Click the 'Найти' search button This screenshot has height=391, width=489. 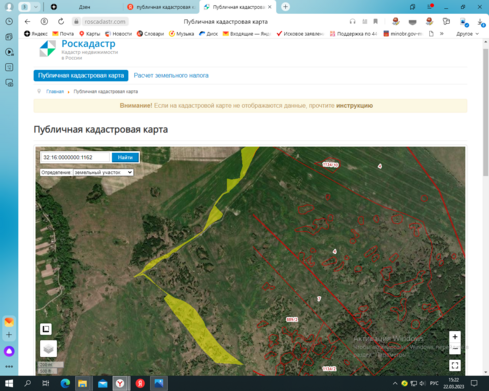click(x=125, y=157)
